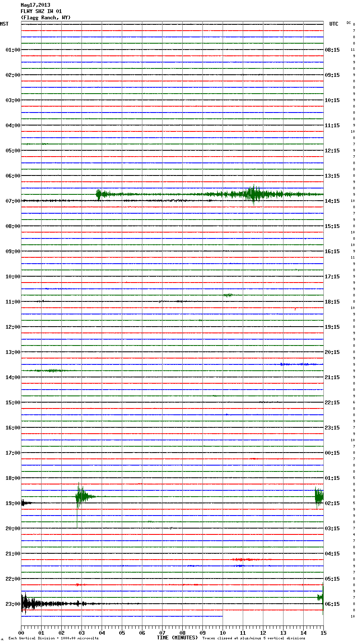
Task: Click minute 15 on the time axis
Action: (x=323, y=633)
